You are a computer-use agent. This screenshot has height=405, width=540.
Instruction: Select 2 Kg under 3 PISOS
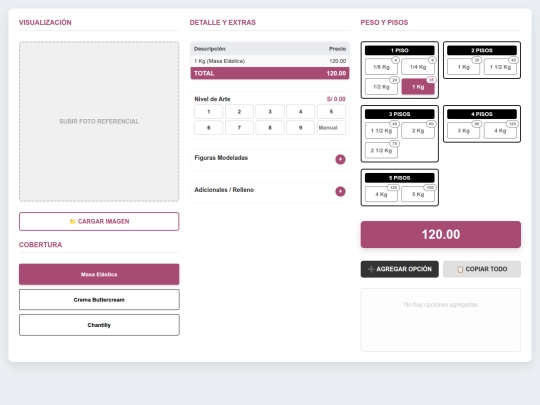[x=418, y=131]
